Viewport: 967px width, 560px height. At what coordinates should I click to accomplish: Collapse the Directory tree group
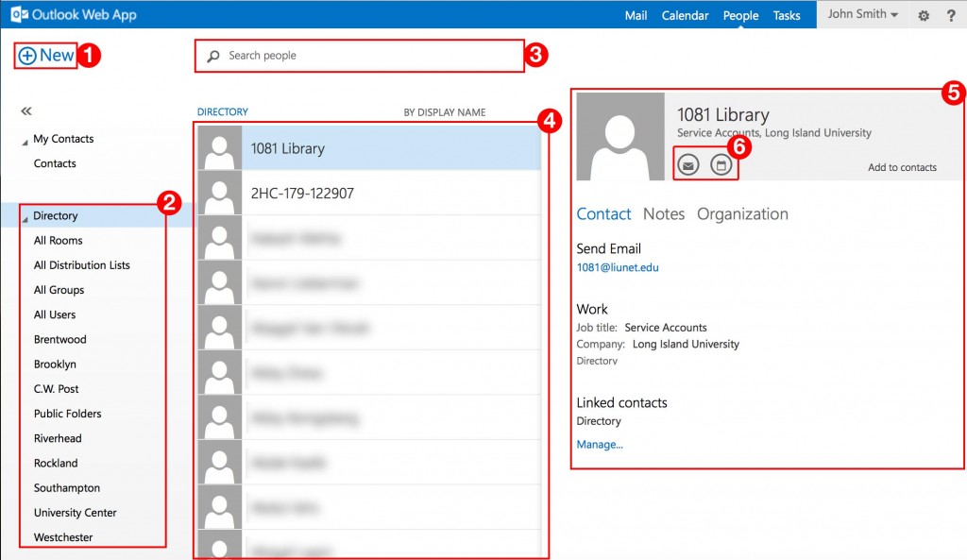25,218
